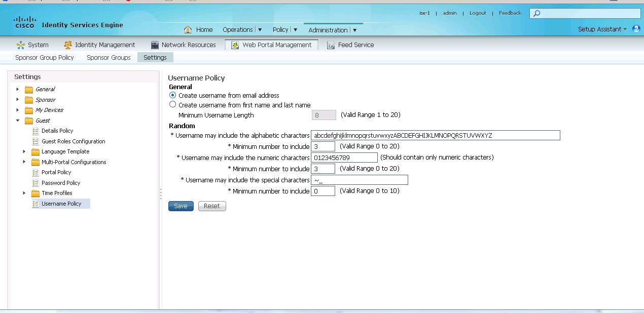The image size is (644, 313).
Task: Click the Sponsor folder icon
Action: 29,100
